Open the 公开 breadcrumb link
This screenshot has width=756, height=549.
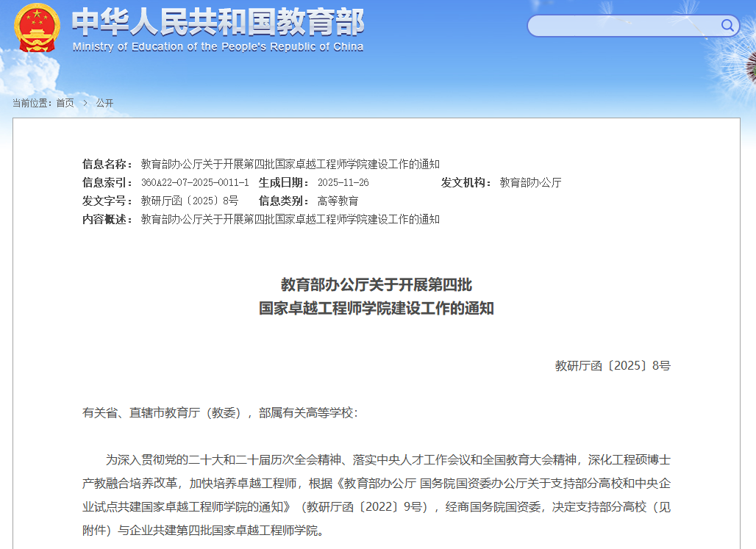[104, 103]
